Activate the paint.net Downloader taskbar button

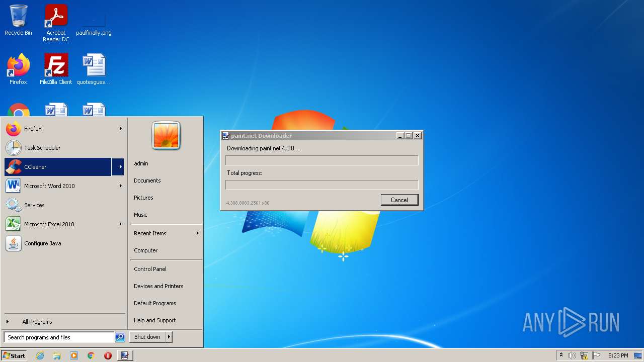point(125,355)
